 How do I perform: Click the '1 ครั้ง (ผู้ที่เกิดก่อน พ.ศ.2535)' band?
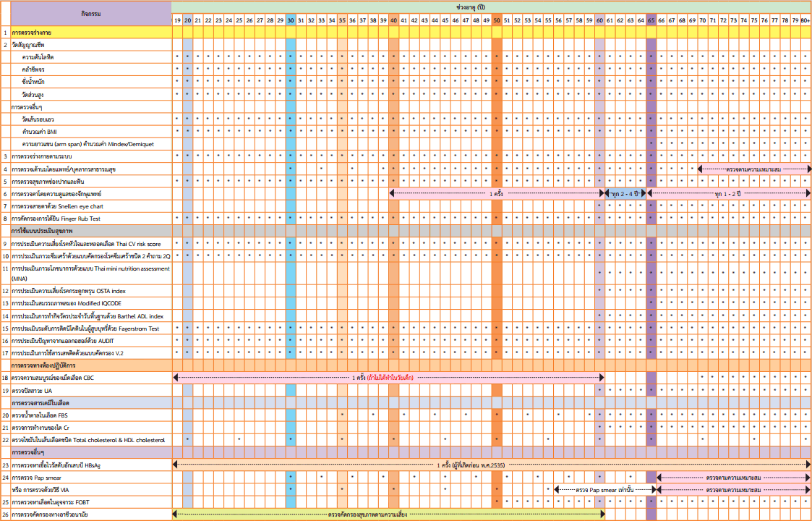tap(492, 465)
